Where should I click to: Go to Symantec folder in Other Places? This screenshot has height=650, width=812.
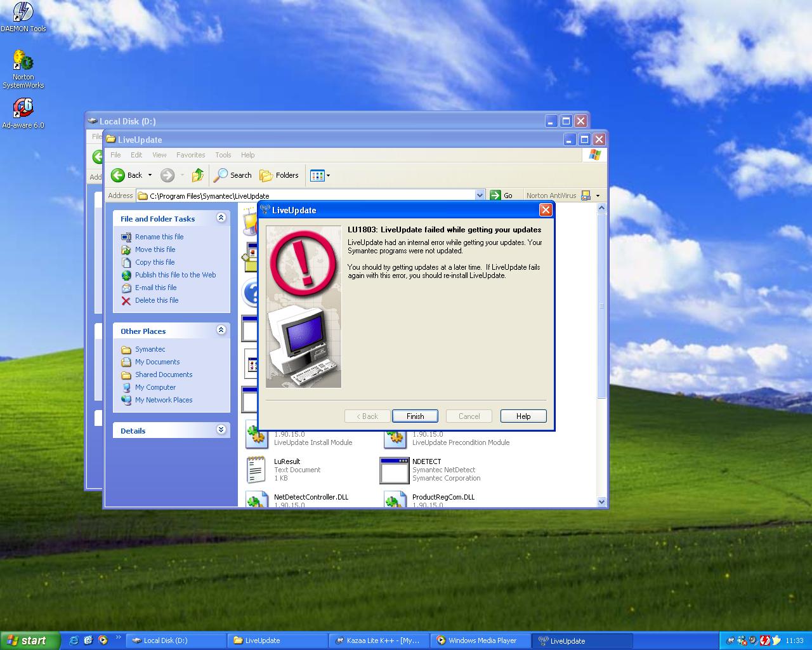(150, 349)
